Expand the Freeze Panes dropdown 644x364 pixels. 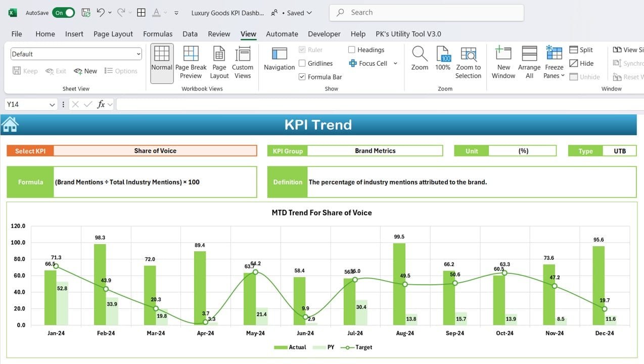[554, 62]
